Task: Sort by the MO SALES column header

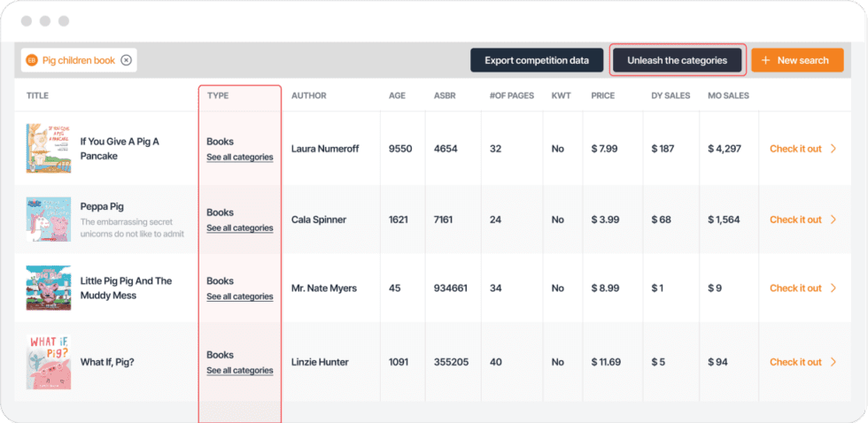Action: [x=728, y=96]
